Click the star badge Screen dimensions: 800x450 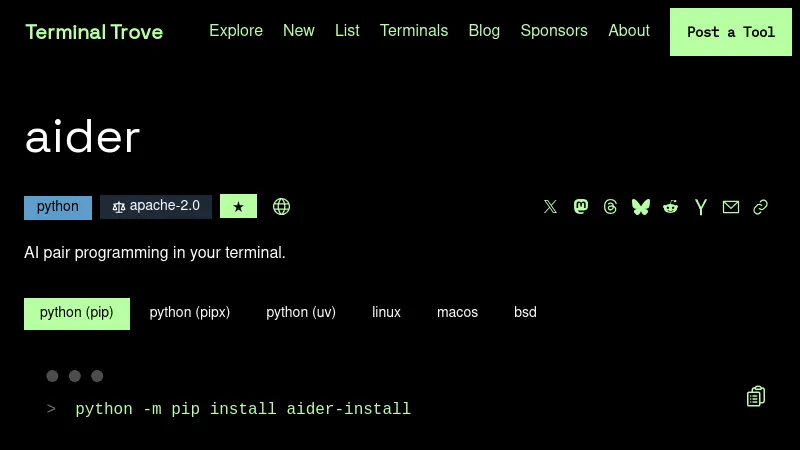pyautogui.click(x=238, y=207)
